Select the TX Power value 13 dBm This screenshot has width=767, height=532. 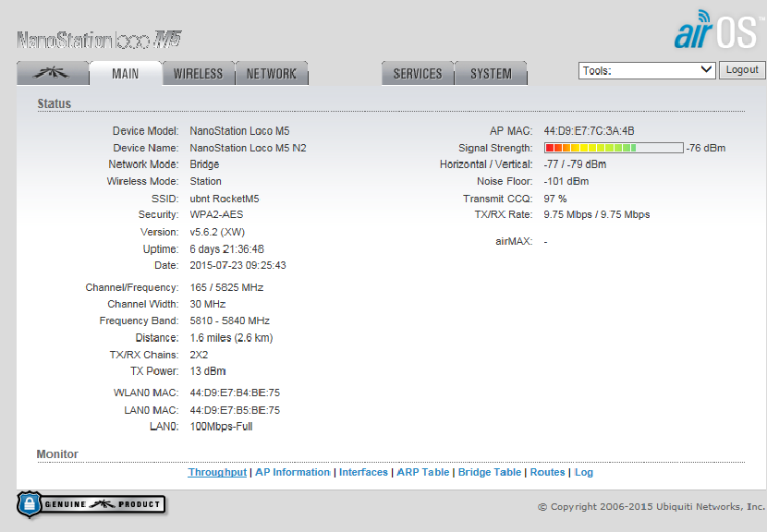tap(208, 371)
